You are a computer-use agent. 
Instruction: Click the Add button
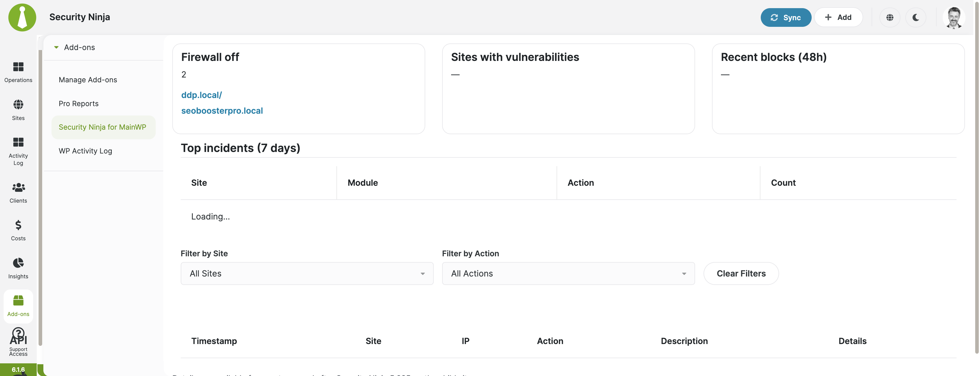(x=838, y=17)
